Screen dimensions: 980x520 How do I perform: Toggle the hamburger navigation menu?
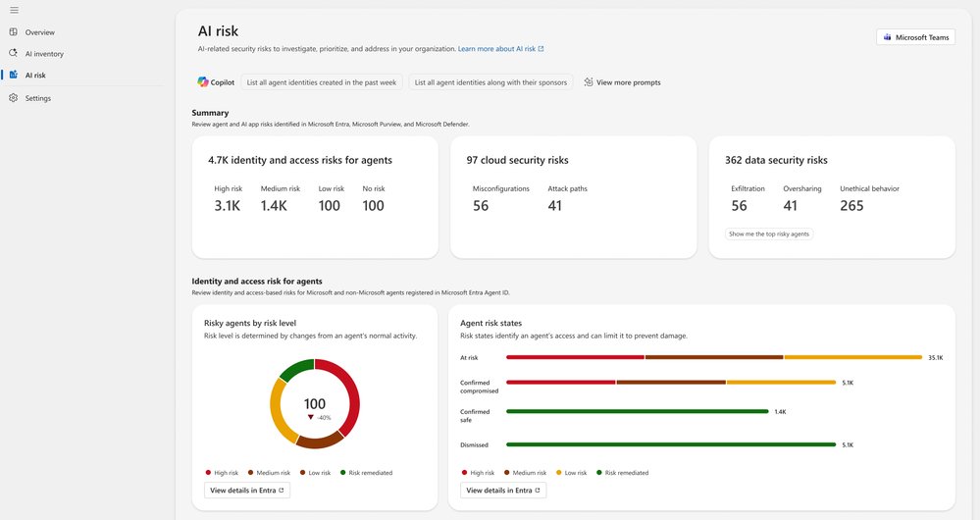coord(14,10)
